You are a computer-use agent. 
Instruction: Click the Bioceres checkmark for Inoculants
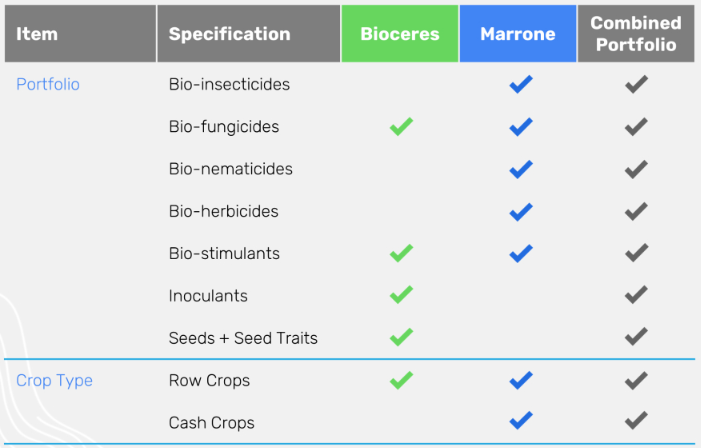(401, 296)
